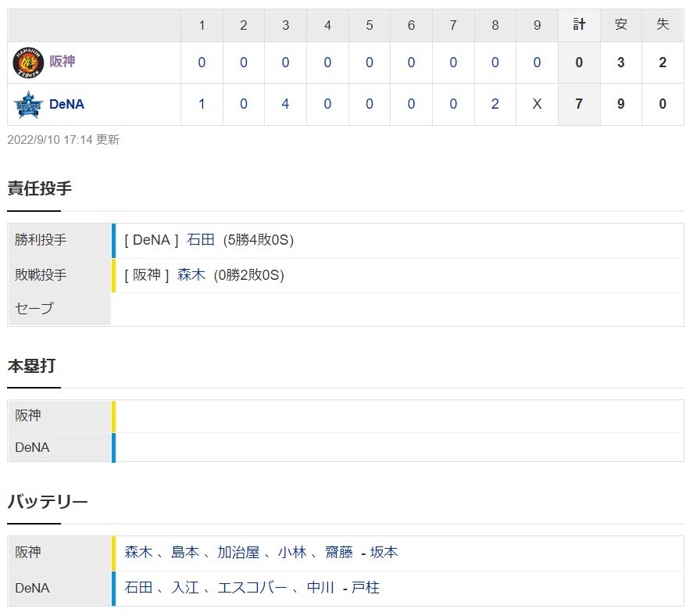Image resolution: width=693 pixels, height=616 pixels.
Task: Open 島本 in the 阪神 battery list
Action: 185,553
